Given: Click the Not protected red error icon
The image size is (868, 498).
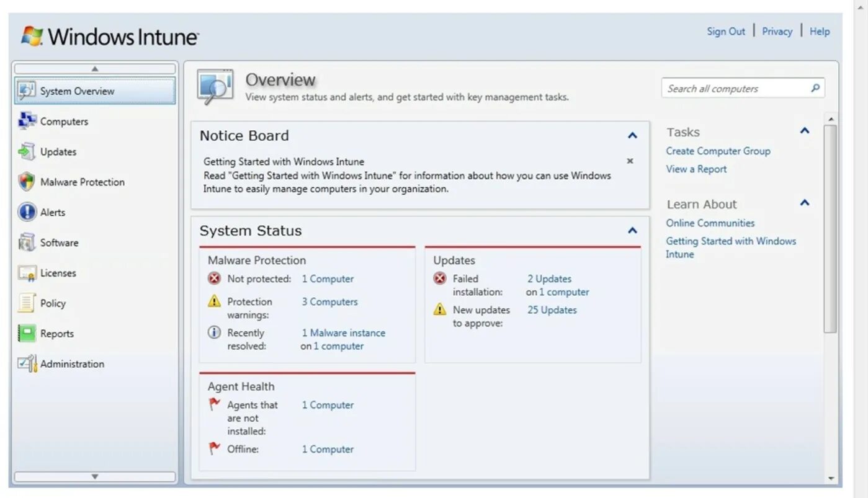Looking at the screenshot, I should [214, 278].
